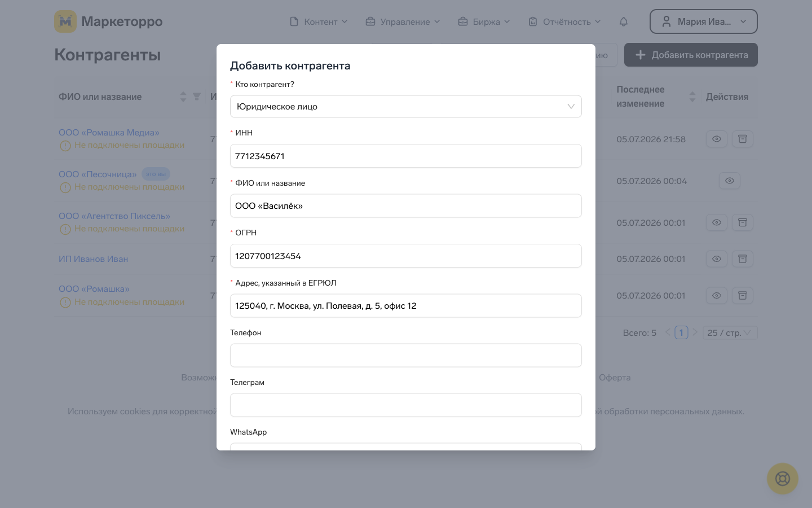
Task: Open the notifications bell
Action: point(624,21)
